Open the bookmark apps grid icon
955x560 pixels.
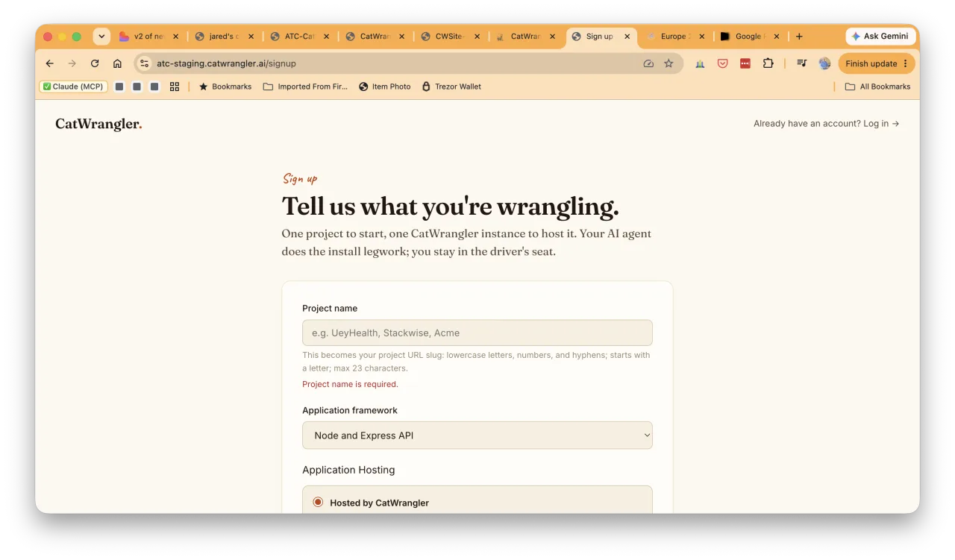(175, 86)
